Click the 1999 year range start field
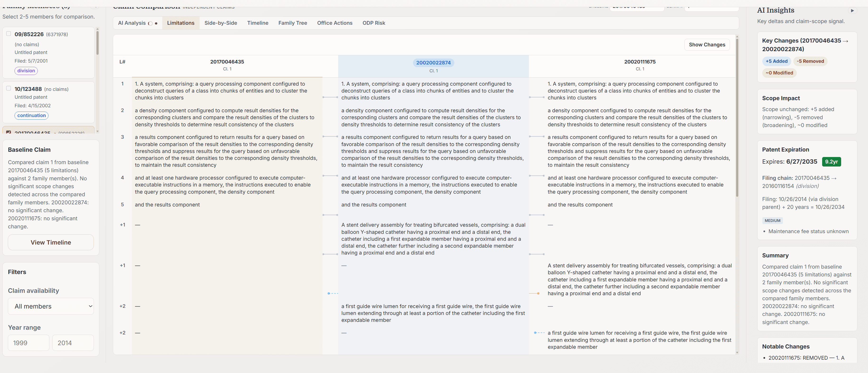The height and width of the screenshot is (373, 868). click(x=29, y=343)
